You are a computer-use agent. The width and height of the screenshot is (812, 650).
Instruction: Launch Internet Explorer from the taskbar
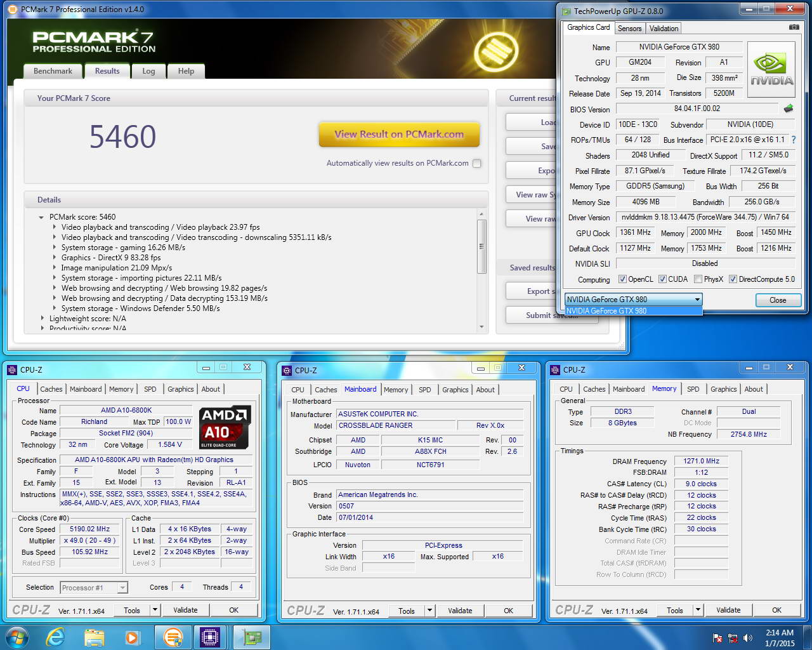[55, 637]
